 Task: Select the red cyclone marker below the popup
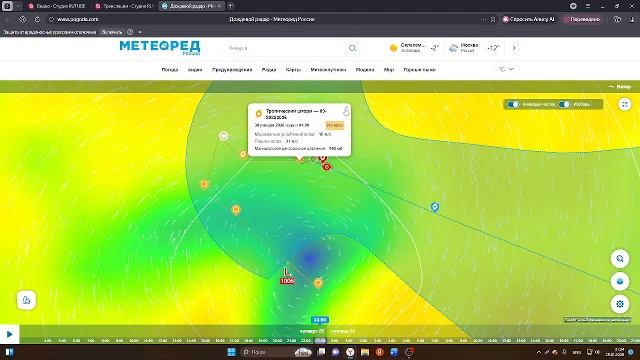pyautogui.click(x=327, y=167)
